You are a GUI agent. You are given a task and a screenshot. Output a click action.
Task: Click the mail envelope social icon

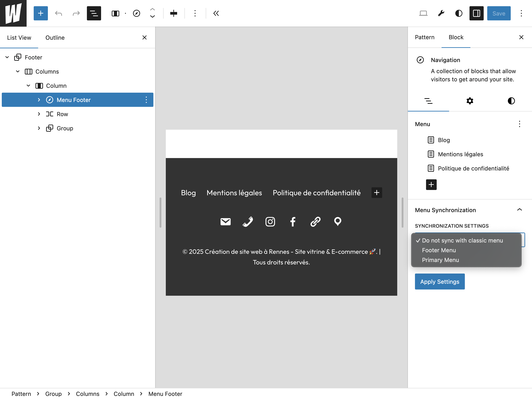(x=225, y=221)
